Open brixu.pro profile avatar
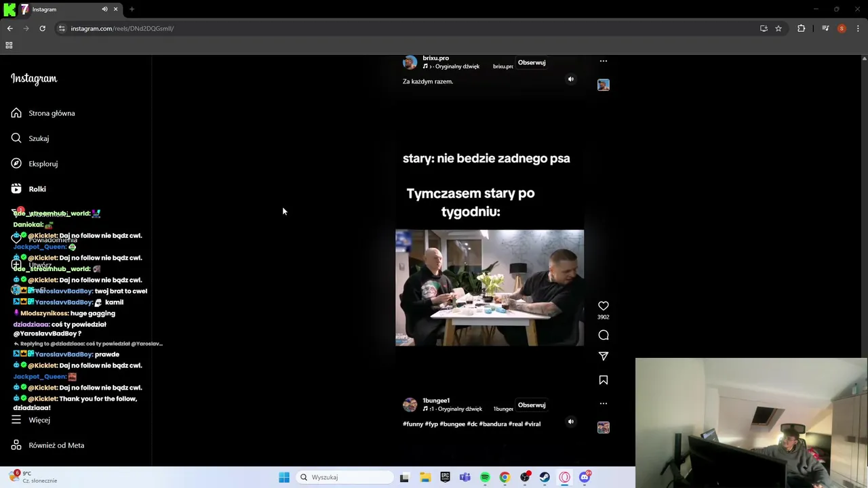The height and width of the screenshot is (488, 868). (x=410, y=62)
